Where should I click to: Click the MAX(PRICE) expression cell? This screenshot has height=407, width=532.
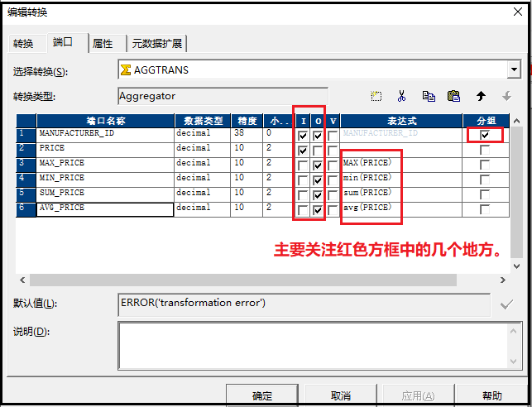click(401, 165)
